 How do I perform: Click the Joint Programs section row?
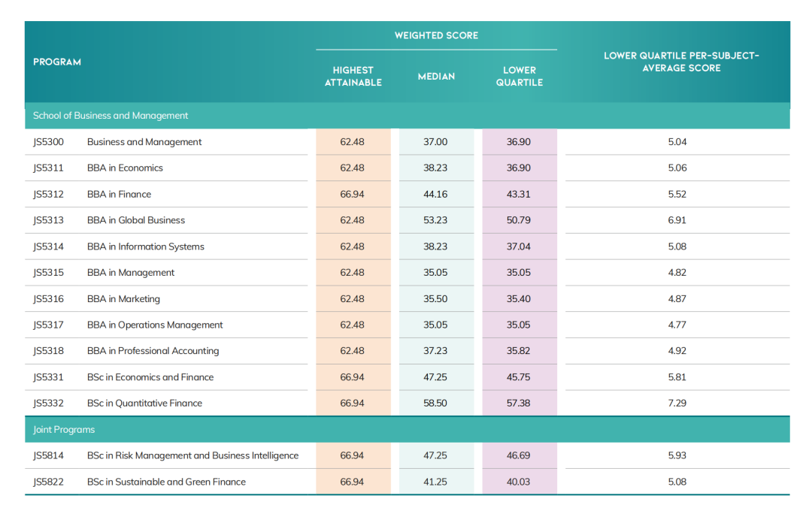[x=407, y=429]
